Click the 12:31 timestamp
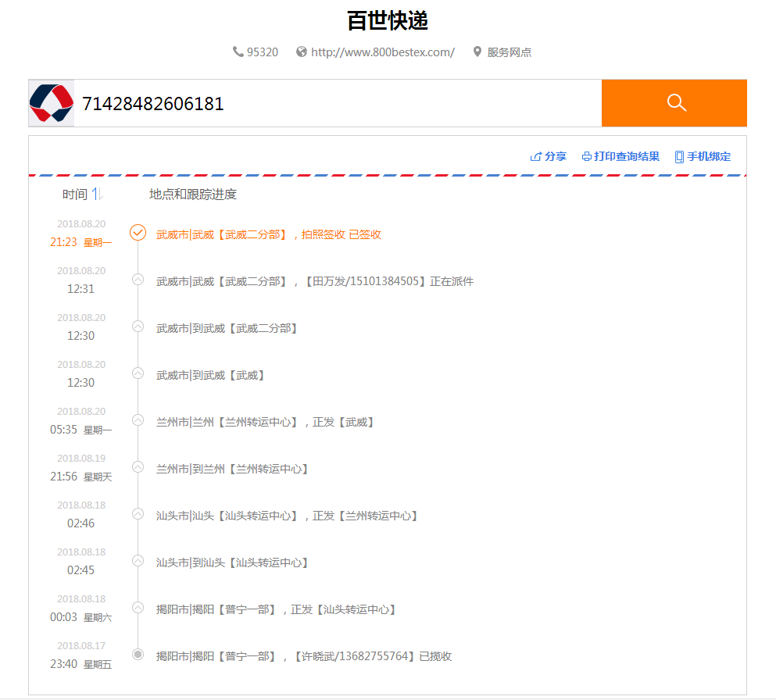The height and width of the screenshot is (700, 776). click(x=80, y=289)
